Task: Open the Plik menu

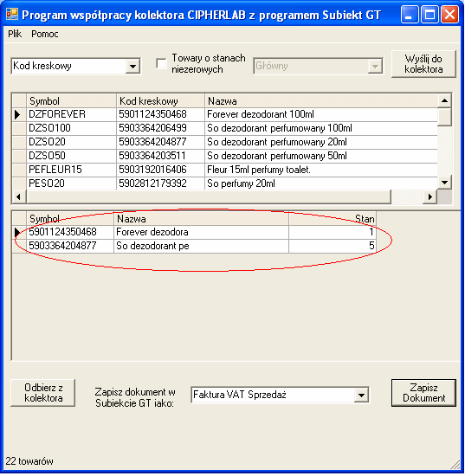Action: point(15,34)
